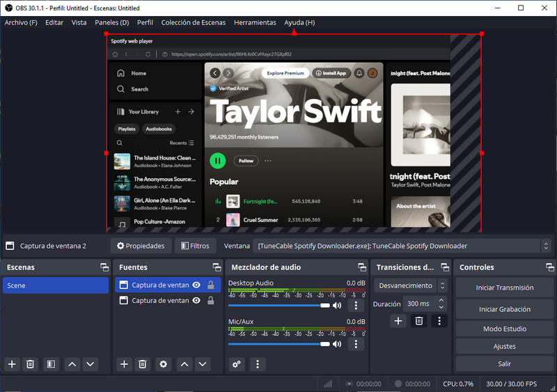
Task: Open Paneles (D) menu
Action: 112,22
